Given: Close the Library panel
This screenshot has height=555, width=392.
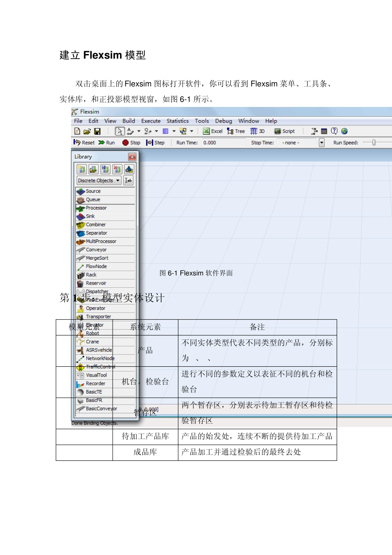Looking at the screenshot, I should [x=132, y=157].
